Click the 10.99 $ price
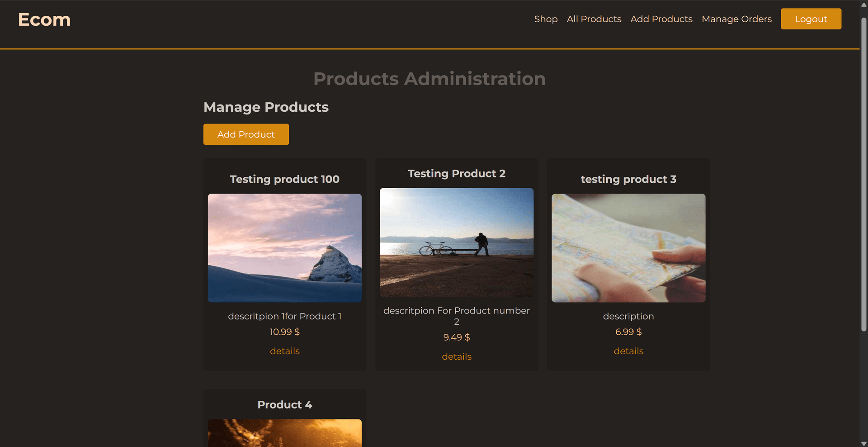 285,332
